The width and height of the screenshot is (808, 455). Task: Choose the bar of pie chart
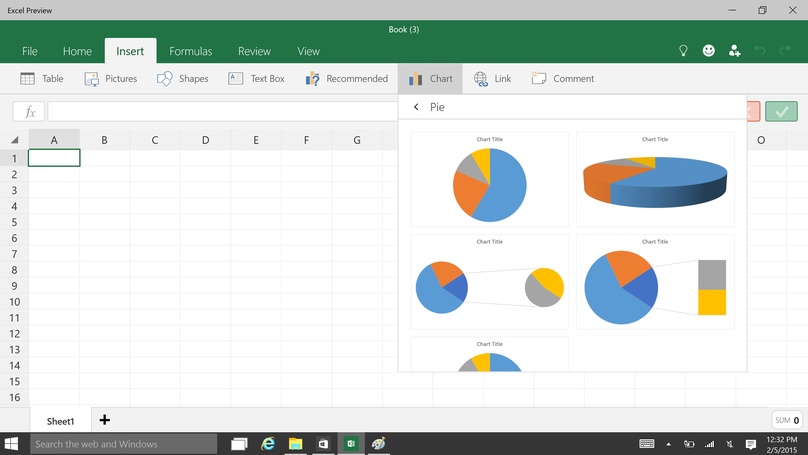click(x=655, y=282)
